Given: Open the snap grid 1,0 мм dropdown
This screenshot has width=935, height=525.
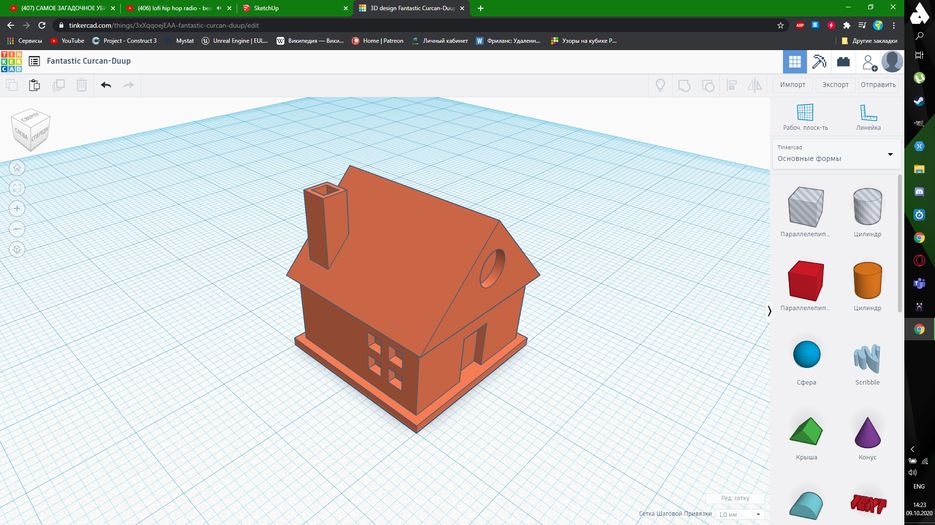Looking at the screenshot, I should click(x=740, y=514).
